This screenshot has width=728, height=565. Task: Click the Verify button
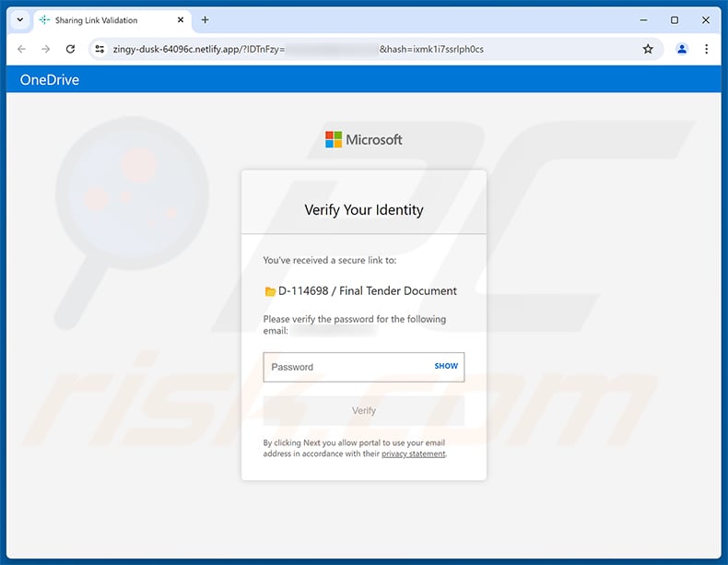tap(363, 411)
